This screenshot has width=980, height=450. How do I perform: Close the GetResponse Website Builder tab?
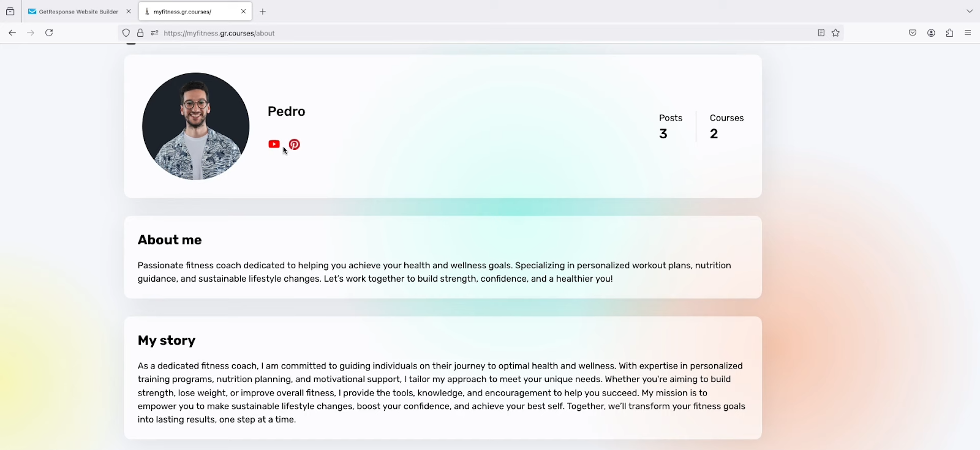click(129, 12)
